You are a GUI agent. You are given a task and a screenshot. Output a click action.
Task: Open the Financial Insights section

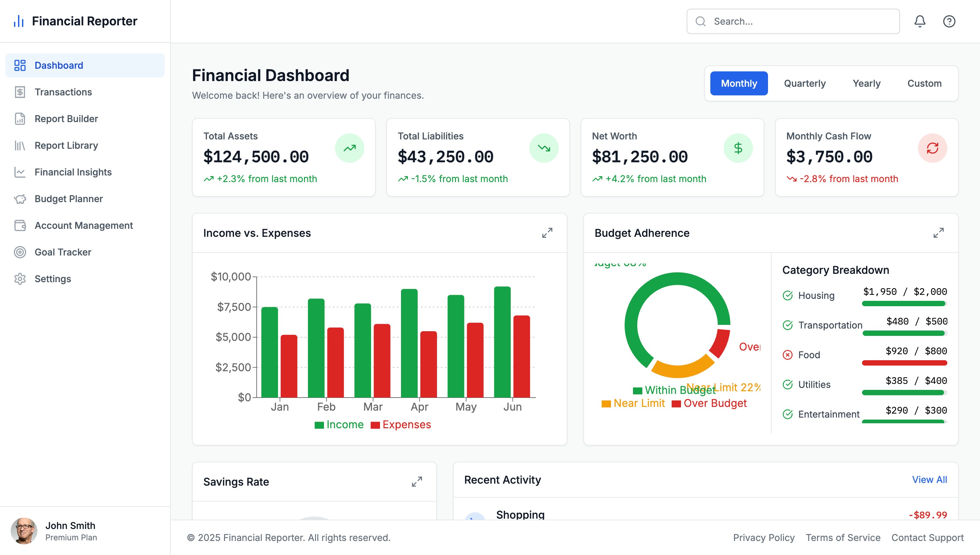click(x=20, y=172)
